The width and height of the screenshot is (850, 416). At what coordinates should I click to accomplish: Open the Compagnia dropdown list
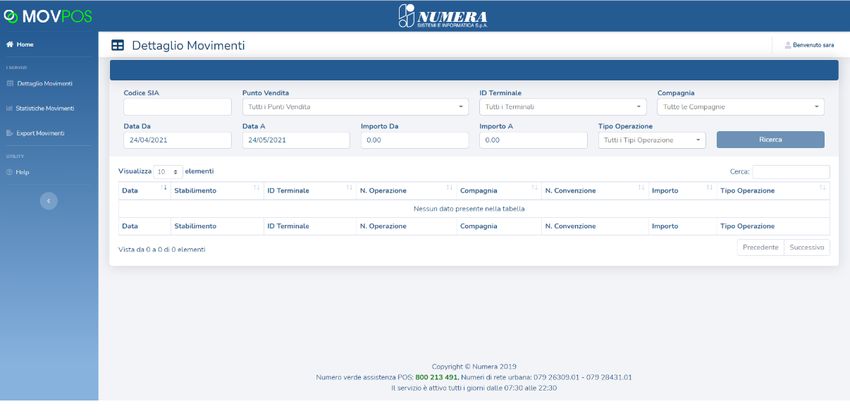740,107
